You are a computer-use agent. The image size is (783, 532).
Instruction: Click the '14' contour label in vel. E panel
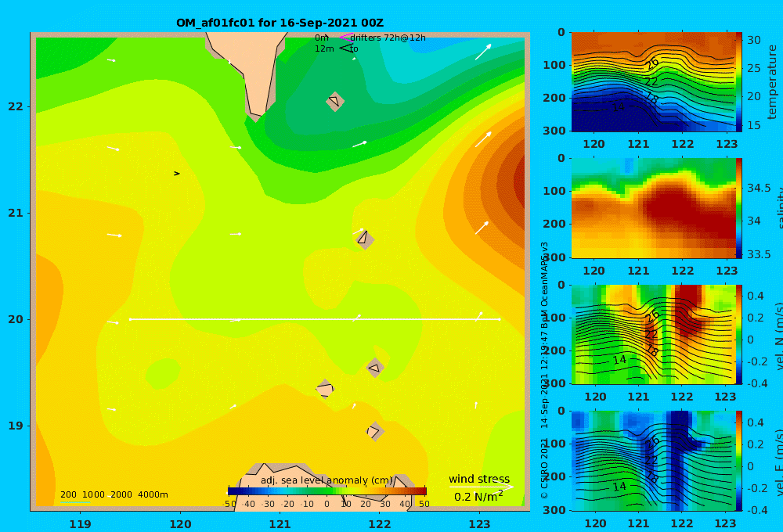click(x=619, y=487)
